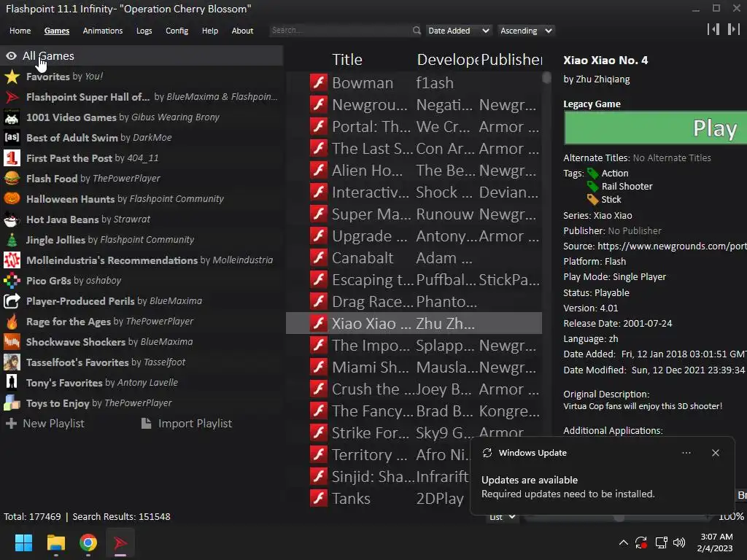Click the Flash icon beside Canabalt
Screen dimensions: 747x560
tap(319, 258)
